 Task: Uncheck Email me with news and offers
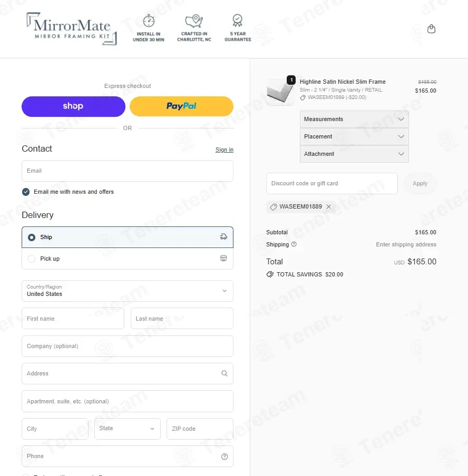coord(26,192)
